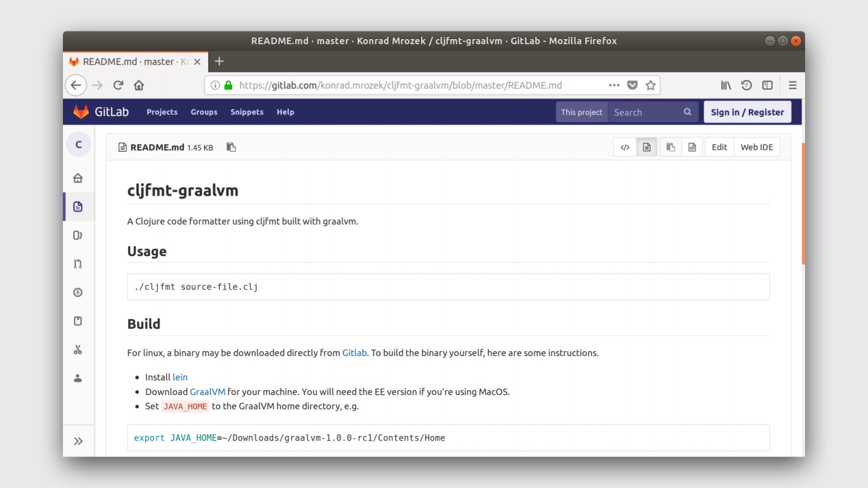Save page to Pocket
This screenshot has height=488, width=868.
coord(633,85)
